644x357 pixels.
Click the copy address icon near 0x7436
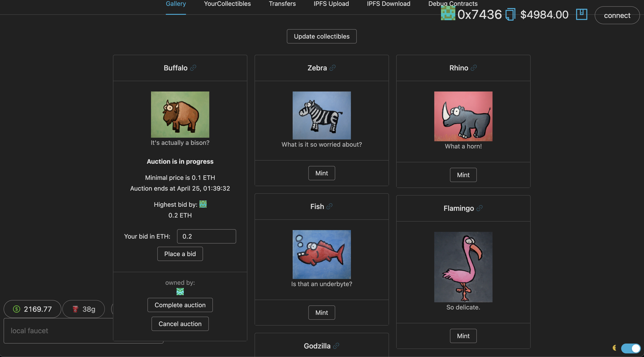click(510, 15)
